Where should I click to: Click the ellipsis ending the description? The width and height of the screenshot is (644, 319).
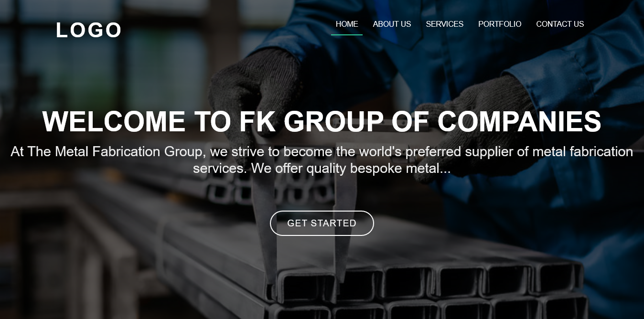pos(445,171)
